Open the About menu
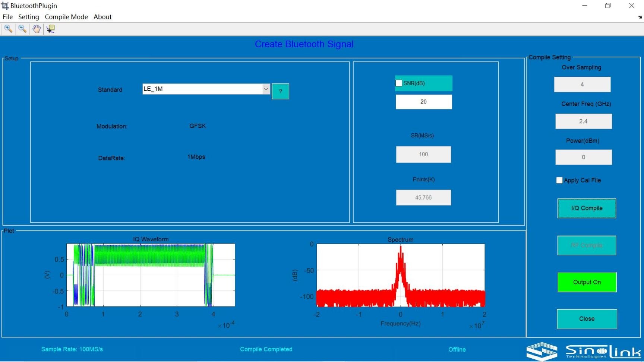Viewport: 644px width, 362px height. (102, 17)
